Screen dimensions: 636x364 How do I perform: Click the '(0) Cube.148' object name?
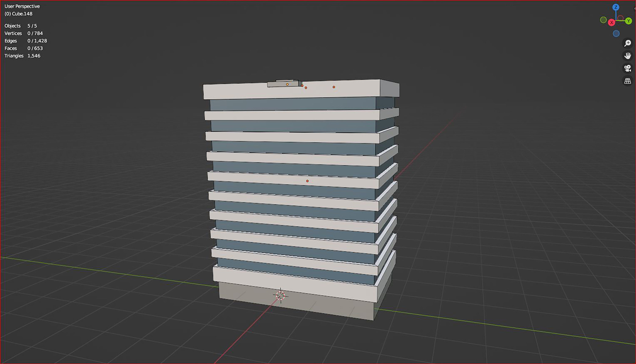click(x=18, y=14)
